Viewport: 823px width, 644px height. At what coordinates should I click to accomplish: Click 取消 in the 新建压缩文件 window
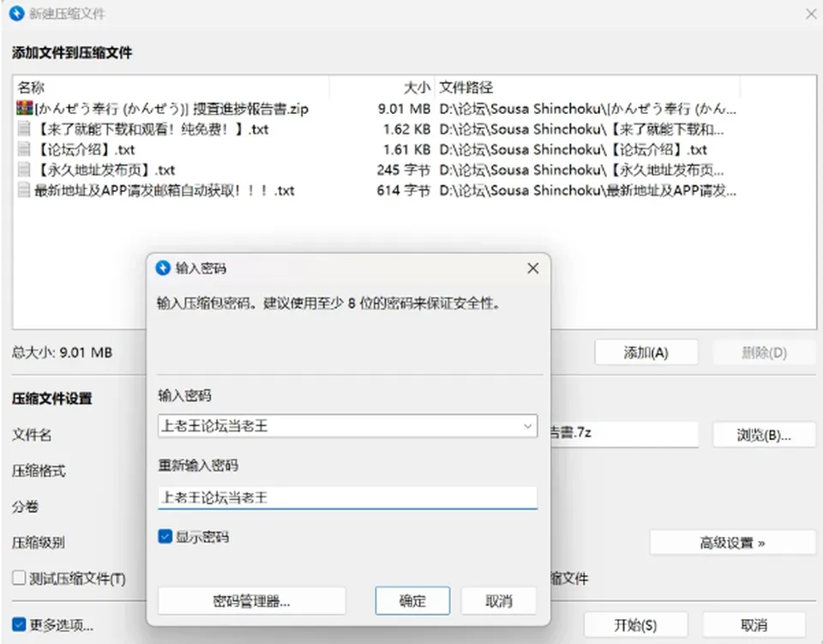(x=754, y=625)
